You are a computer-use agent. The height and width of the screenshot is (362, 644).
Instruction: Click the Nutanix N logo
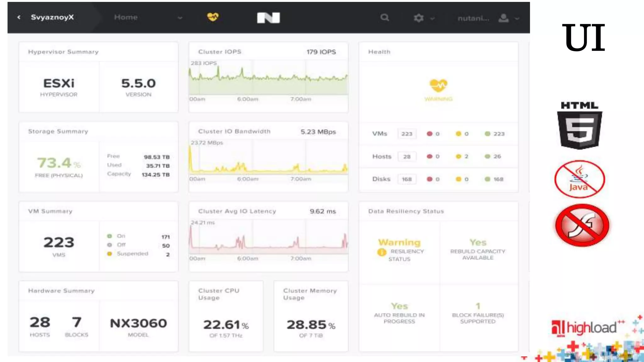268,18
